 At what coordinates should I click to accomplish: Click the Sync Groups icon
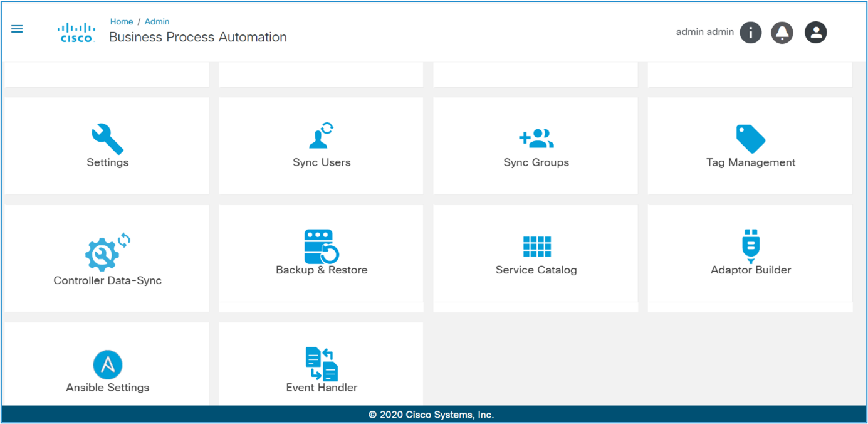click(536, 138)
